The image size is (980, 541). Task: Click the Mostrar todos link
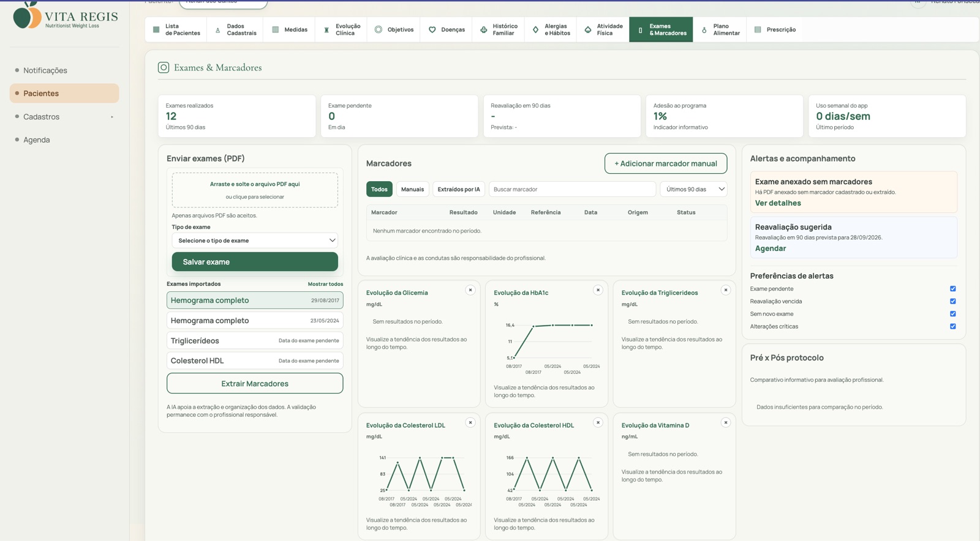click(x=325, y=284)
